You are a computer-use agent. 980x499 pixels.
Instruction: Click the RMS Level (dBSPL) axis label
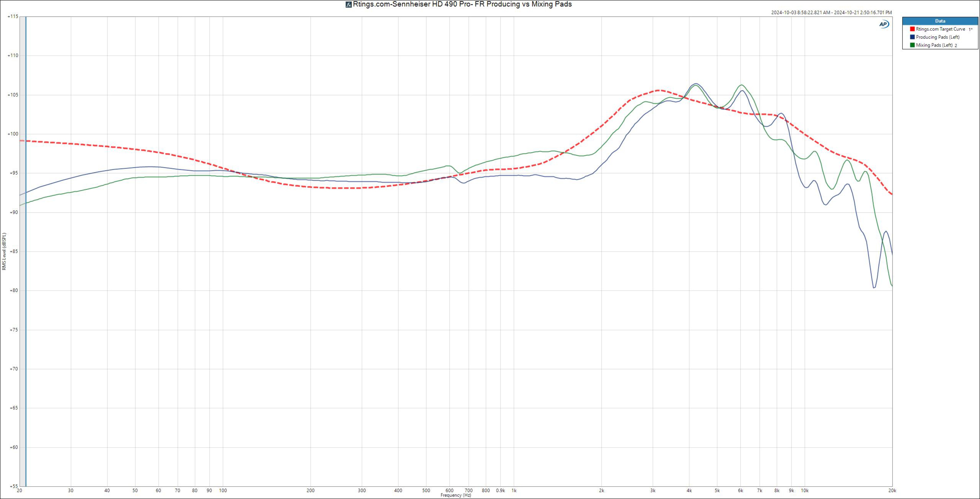pos(4,251)
